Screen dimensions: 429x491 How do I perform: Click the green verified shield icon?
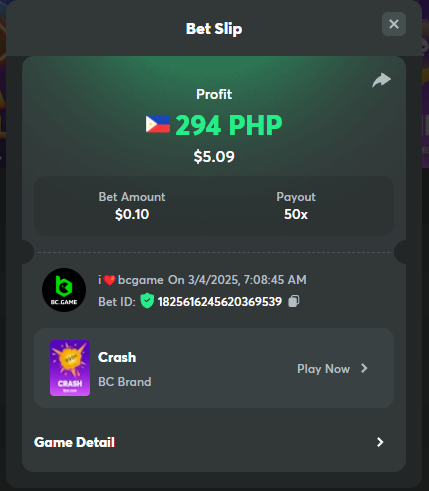[147, 301]
